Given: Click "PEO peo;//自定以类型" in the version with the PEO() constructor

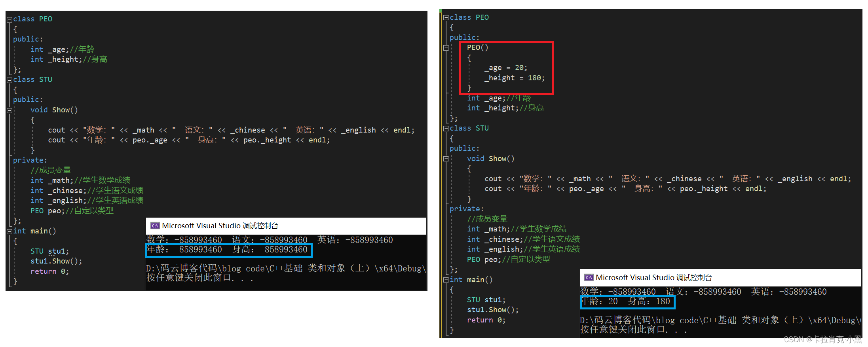Looking at the screenshot, I should [509, 260].
